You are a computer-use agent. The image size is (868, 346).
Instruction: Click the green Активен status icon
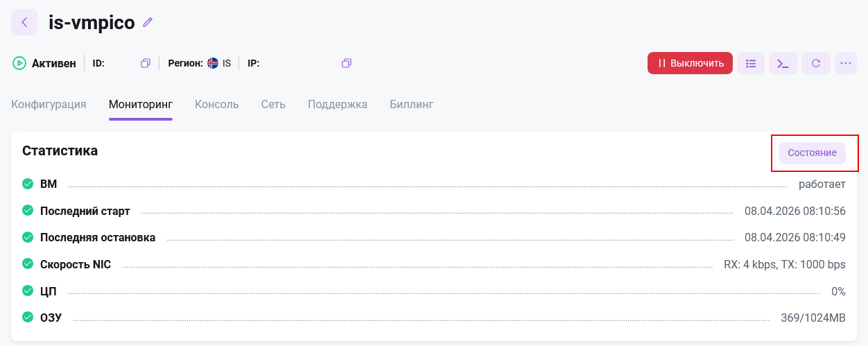[19, 63]
